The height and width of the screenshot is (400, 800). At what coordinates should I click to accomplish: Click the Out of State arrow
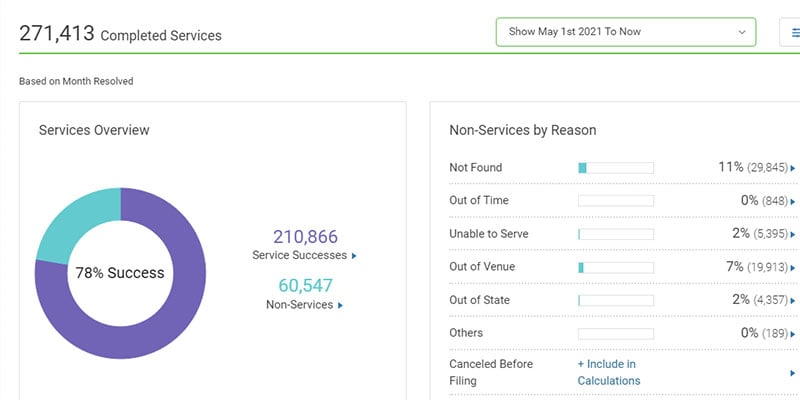coord(793,301)
